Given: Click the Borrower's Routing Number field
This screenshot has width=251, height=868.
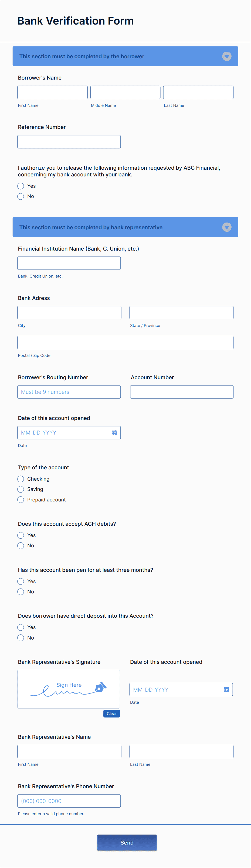Looking at the screenshot, I should coord(69,392).
